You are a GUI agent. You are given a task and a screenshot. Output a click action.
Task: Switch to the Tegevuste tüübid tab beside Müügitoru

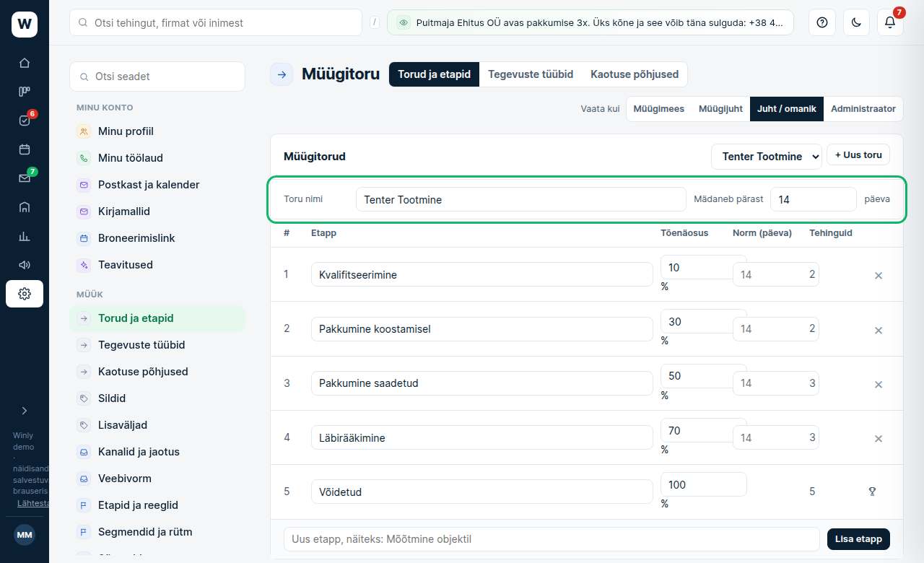(x=531, y=74)
